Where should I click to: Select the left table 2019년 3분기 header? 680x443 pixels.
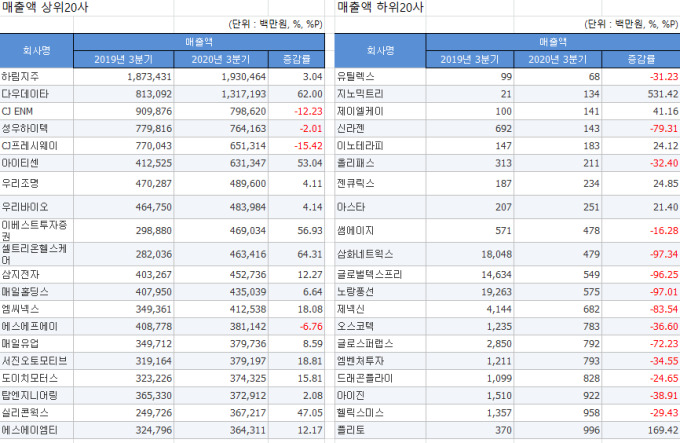[124, 59]
